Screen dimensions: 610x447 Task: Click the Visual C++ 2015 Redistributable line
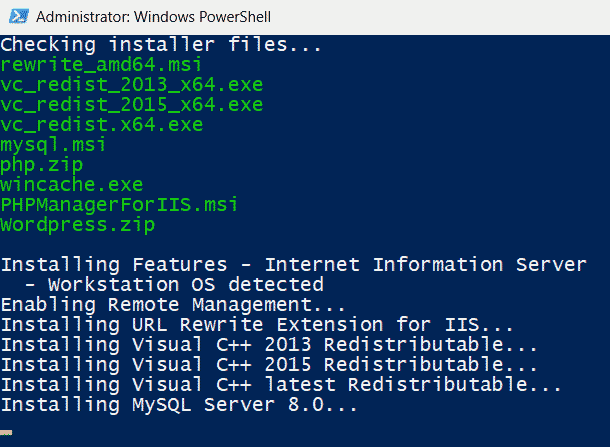point(269,365)
